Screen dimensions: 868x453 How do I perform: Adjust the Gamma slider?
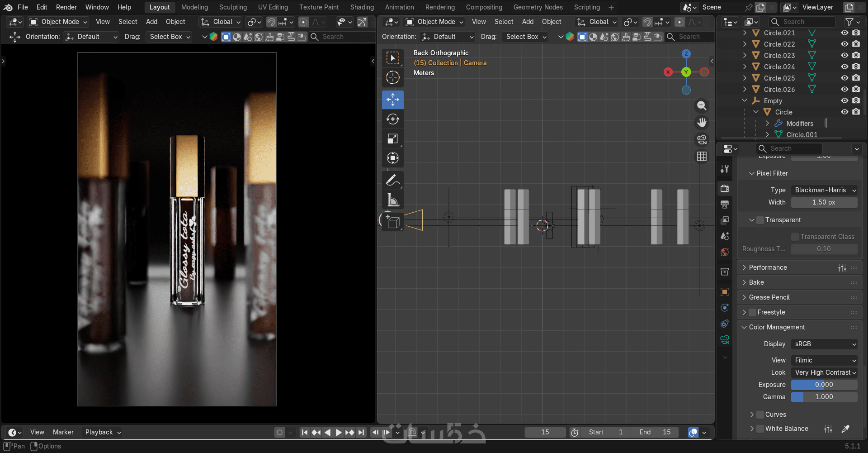(x=824, y=397)
